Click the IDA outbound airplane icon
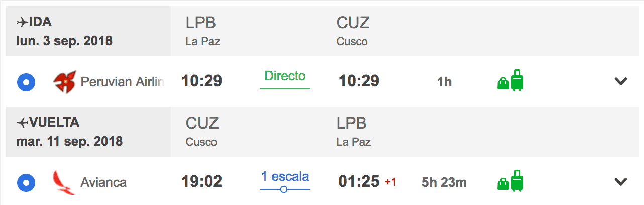Image resolution: width=644 pixels, height=205 pixels. (x=22, y=22)
